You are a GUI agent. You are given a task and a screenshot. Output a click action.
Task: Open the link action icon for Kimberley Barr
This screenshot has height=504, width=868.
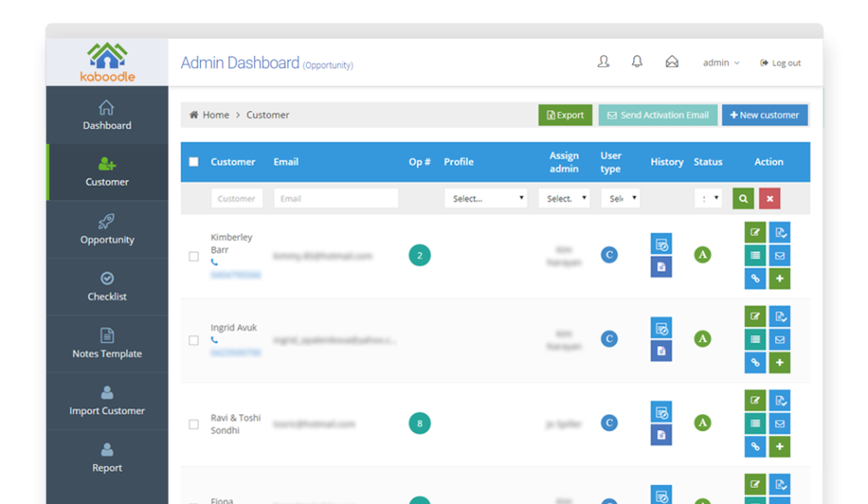click(754, 278)
